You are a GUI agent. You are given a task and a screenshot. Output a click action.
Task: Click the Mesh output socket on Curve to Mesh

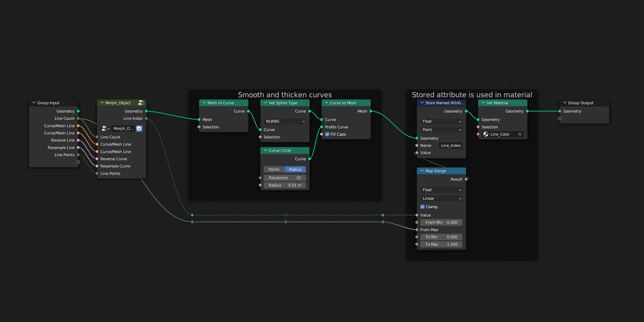(x=371, y=111)
